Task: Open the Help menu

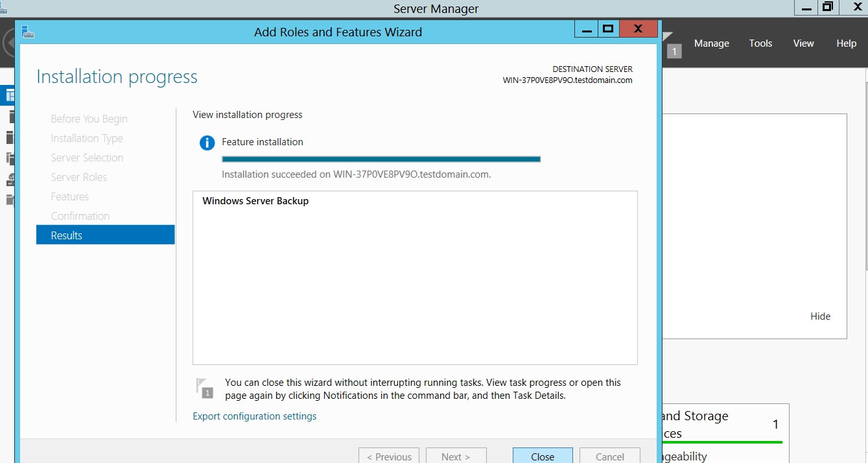Action: pyautogui.click(x=846, y=43)
